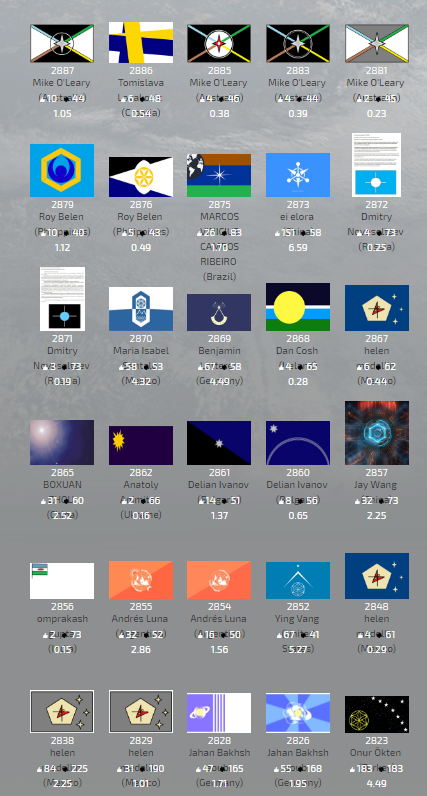Open Jay Wang's glowing hexagon entry 2857
This screenshot has width=427, height=796.
[377, 433]
